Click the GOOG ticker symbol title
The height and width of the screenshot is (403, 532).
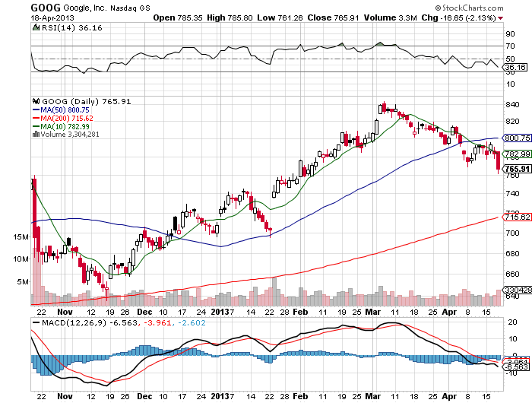[x=46, y=8]
